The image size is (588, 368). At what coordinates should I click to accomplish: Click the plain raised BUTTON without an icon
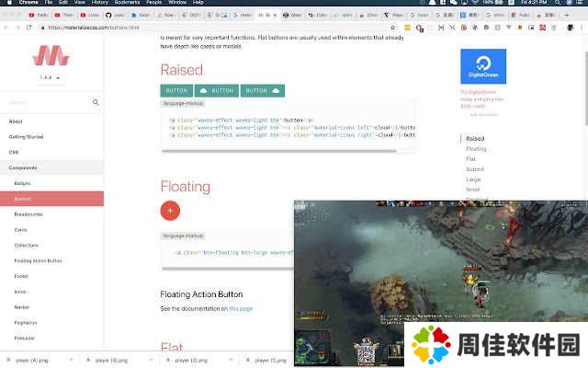[x=176, y=91]
